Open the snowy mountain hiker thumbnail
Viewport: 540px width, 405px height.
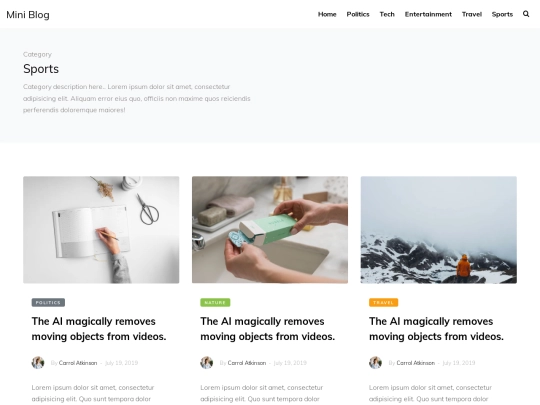click(x=438, y=230)
